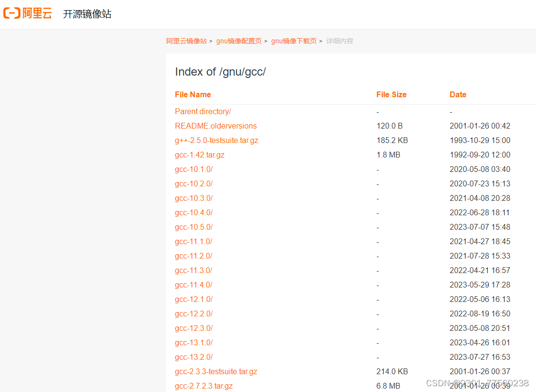Download gcc-1.42.tar.gz
The height and width of the screenshot is (392, 536).
[x=200, y=155]
